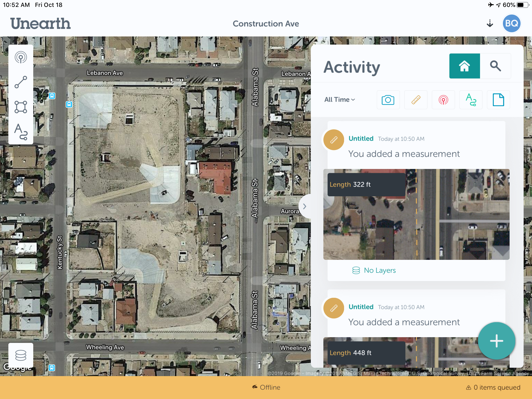Screen dimensions: 532x399
Task: Expand the All Time filter dropdown
Action: (340, 100)
